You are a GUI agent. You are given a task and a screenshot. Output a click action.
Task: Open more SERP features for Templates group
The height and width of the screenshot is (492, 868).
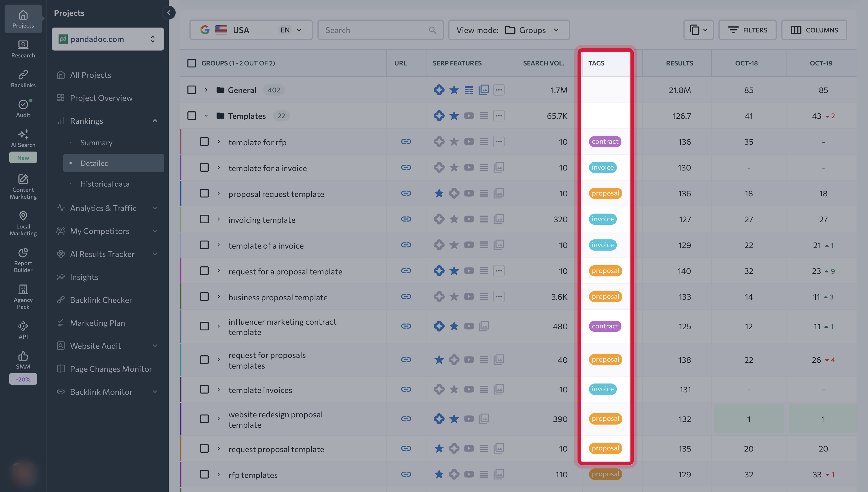click(499, 116)
